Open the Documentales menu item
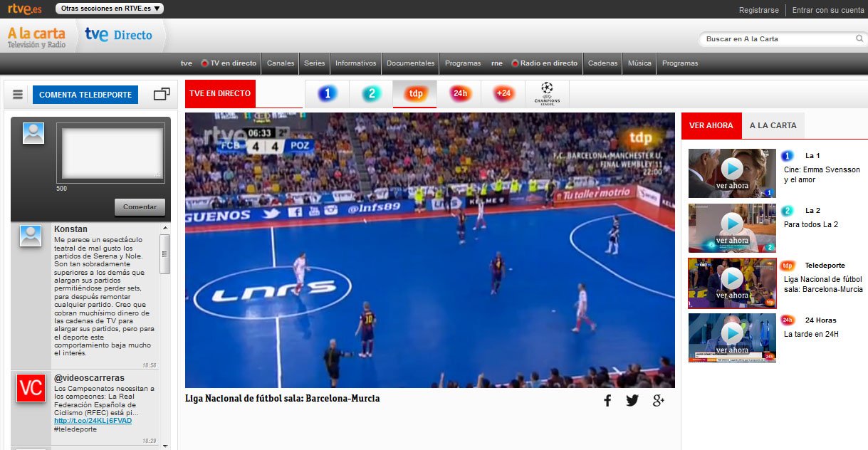Viewport: 868px width, 450px height. click(x=410, y=63)
